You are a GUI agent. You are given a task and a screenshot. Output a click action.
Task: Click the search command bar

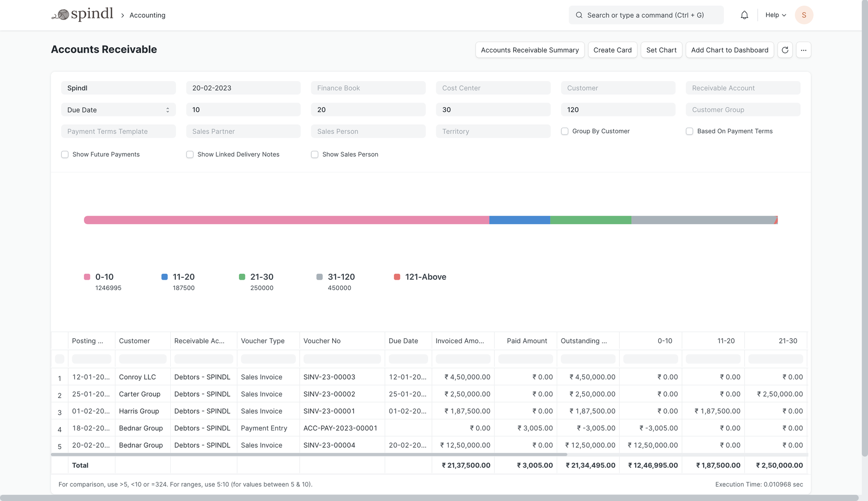pos(646,15)
